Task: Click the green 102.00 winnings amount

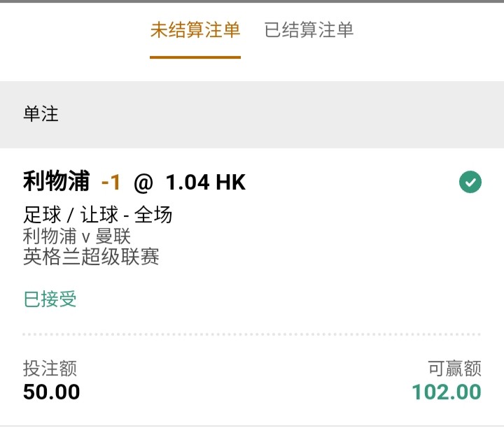Action: pos(447,392)
